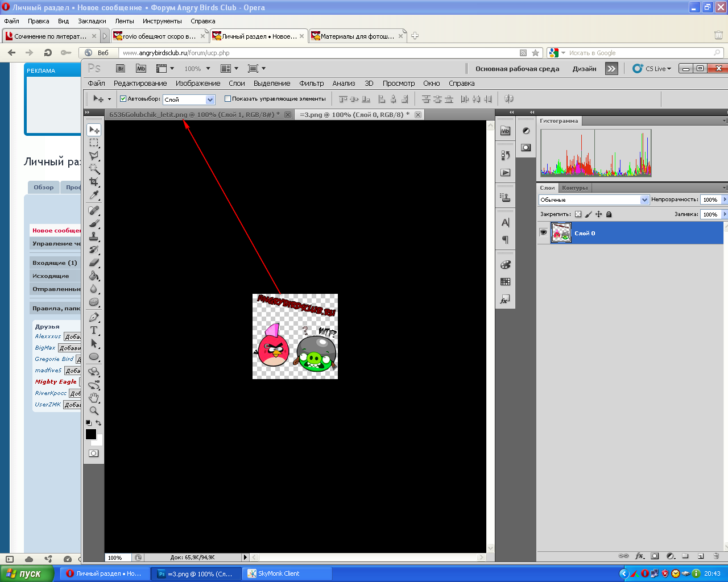Swap foreground and background colors
This screenshot has width=728, height=582.
(x=98, y=423)
